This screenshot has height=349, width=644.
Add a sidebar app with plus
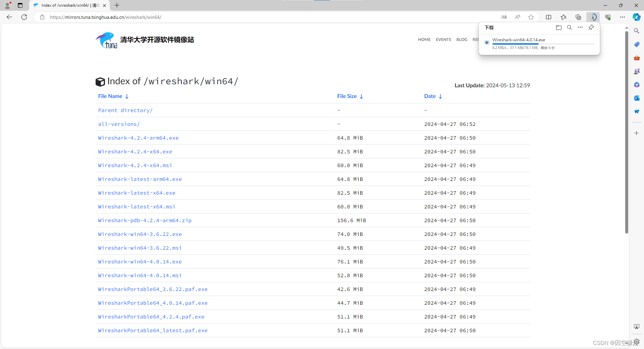click(x=637, y=133)
